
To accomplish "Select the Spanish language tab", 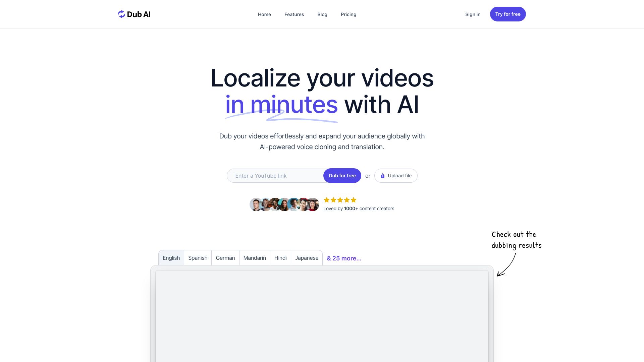I will [x=198, y=258].
